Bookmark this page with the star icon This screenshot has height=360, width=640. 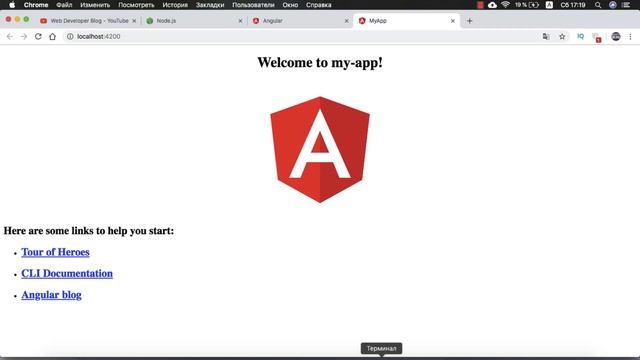coord(562,36)
